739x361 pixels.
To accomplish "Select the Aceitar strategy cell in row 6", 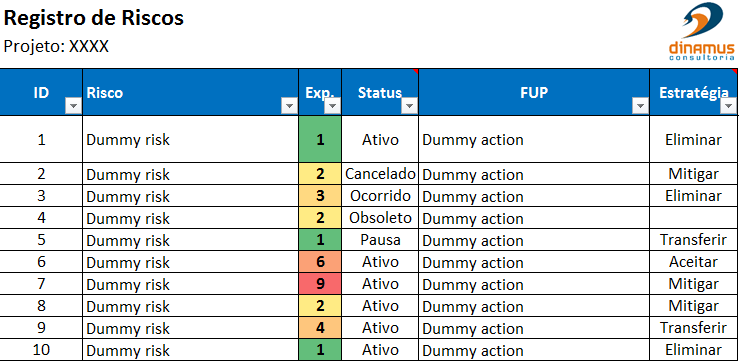I will tap(694, 262).
